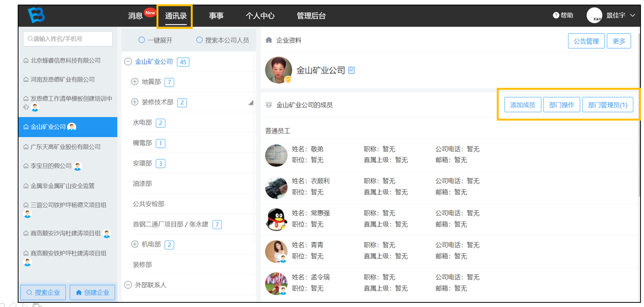Collapse the 外部联系人 node
The width and height of the screenshot is (644, 307).
click(x=128, y=285)
